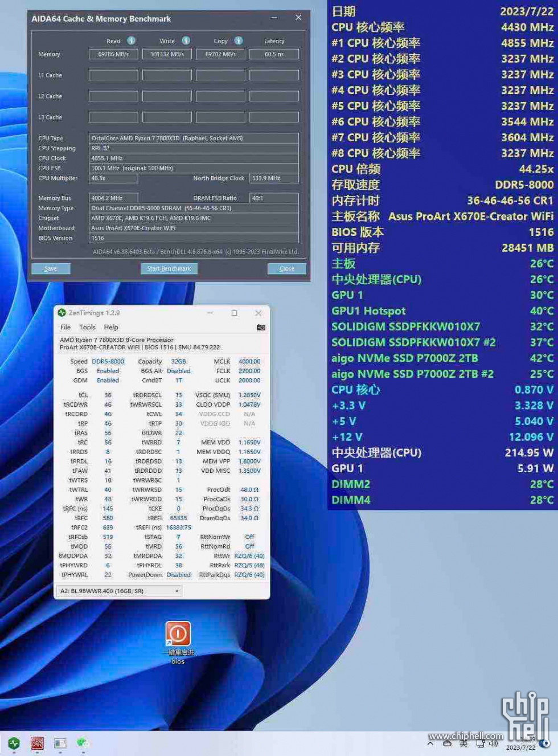Image resolution: width=558 pixels, height=756 pixels.
Task: Click the Close button in AIDA64
Action: [x=287, y=268]
